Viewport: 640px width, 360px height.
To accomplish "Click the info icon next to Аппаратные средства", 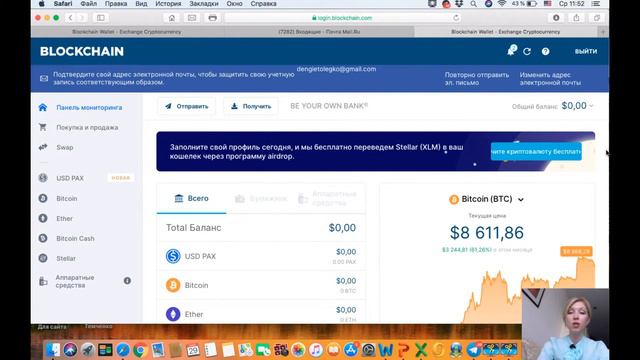I will tap(127, 281).
